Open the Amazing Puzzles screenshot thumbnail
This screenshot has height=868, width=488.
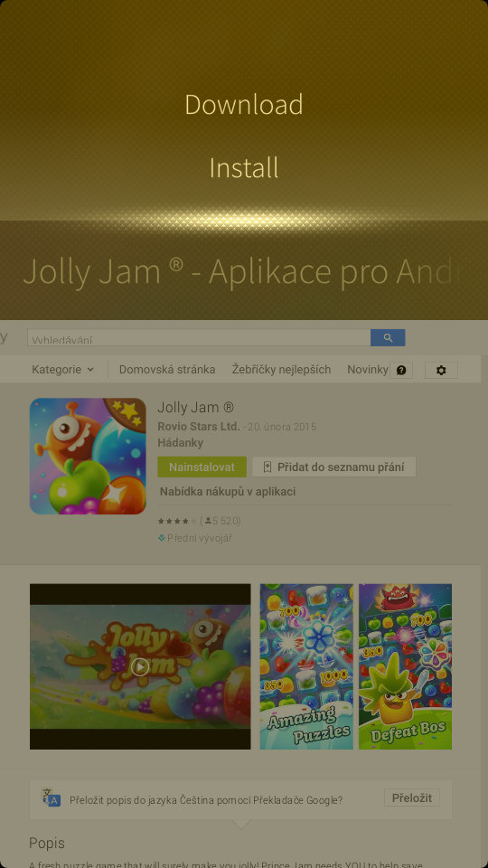[306, 666]
